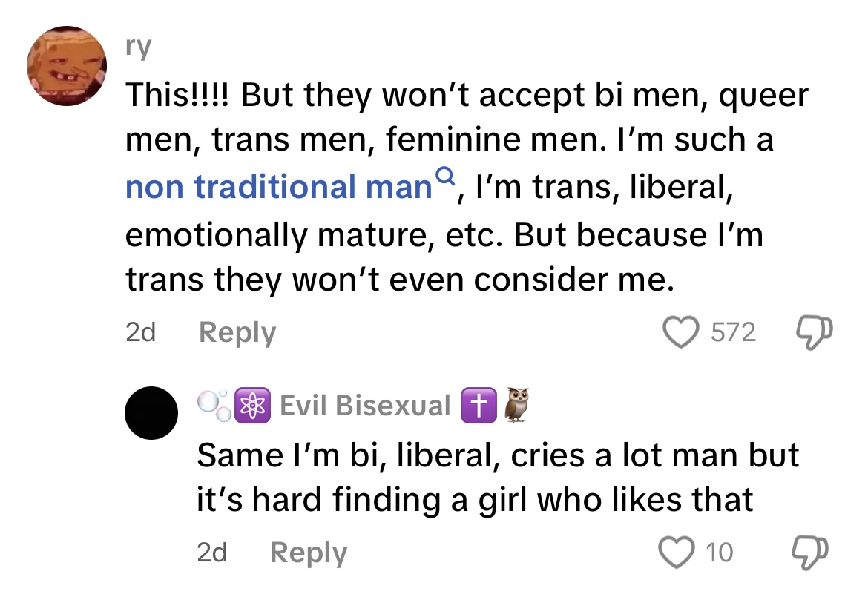Dislike ry's comment with thumbs-down icon
868x597 pixels.
tap(814, 332)
